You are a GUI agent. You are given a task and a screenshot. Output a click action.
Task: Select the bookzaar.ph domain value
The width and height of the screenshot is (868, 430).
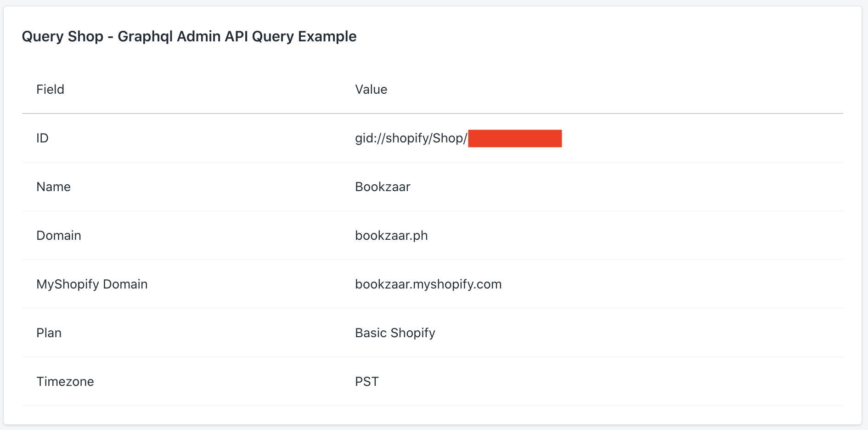[x=391, y=236]
